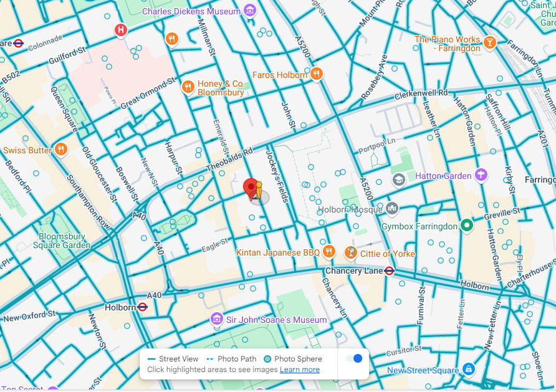Viewport: 556px width, 392px height.
Task: Click the Rosebery Ave street label
Action: 374,77
